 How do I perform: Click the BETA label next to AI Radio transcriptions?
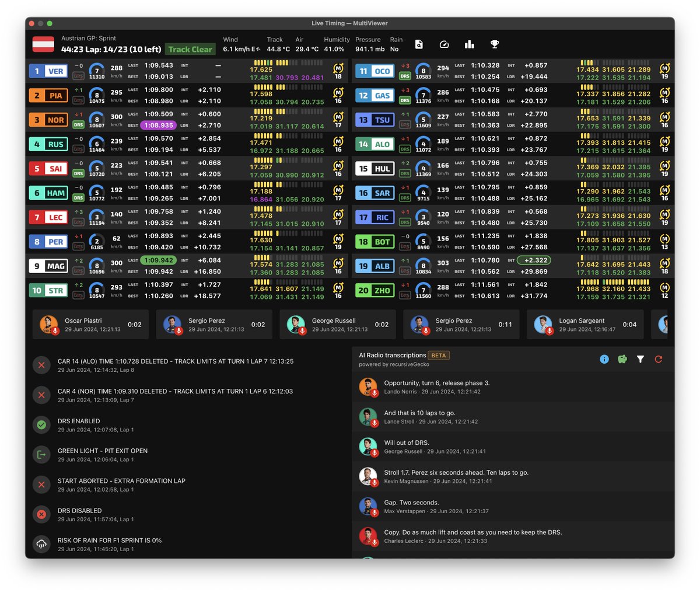click(439, 355)
